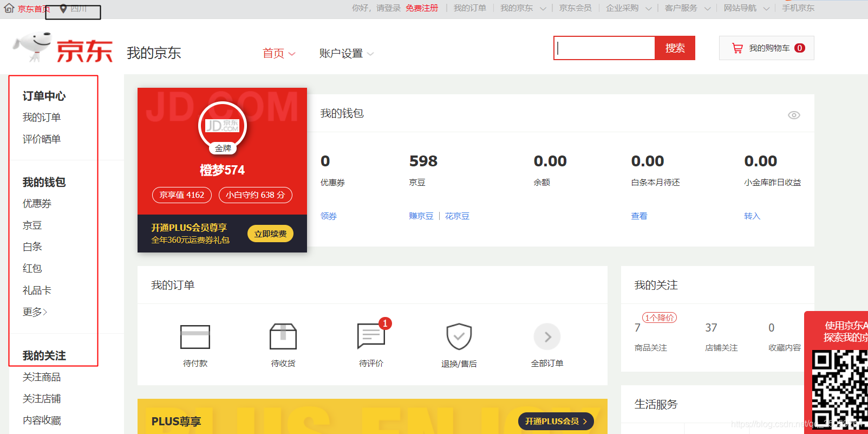
Task: Open 我的订单 in the top bar
Action: [x=470, y=8]
